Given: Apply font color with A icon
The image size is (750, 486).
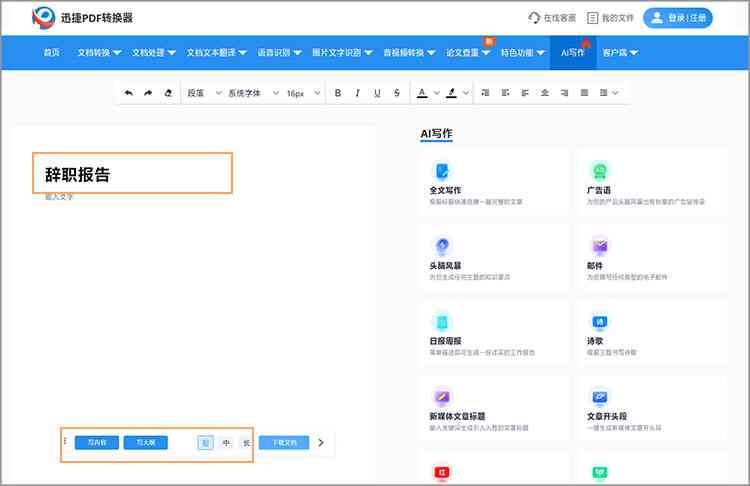Looking at the screenshot, I should click(422, 93).
